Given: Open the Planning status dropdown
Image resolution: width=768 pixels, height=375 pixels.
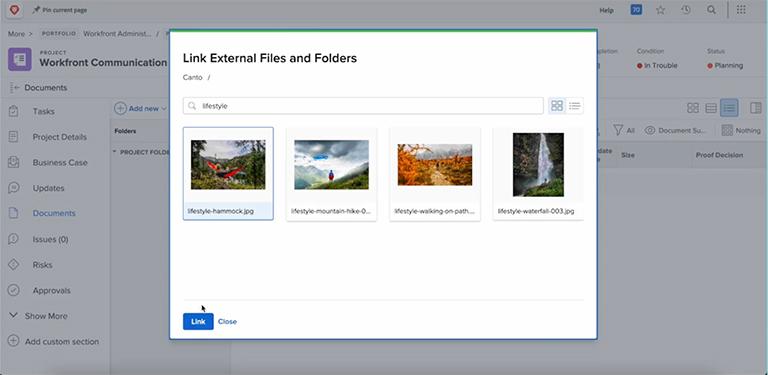Looking at the screenshot, I should [x=725, y=65].
